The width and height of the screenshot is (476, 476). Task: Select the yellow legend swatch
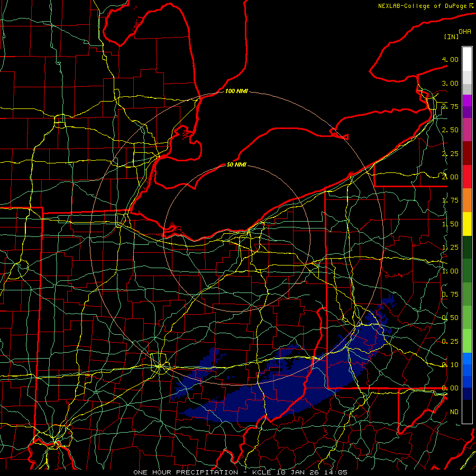[x=467, y=224]
